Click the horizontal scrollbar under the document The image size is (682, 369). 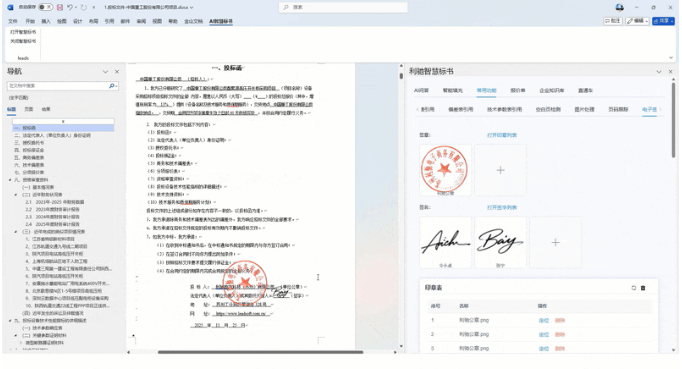coord(260,352)
